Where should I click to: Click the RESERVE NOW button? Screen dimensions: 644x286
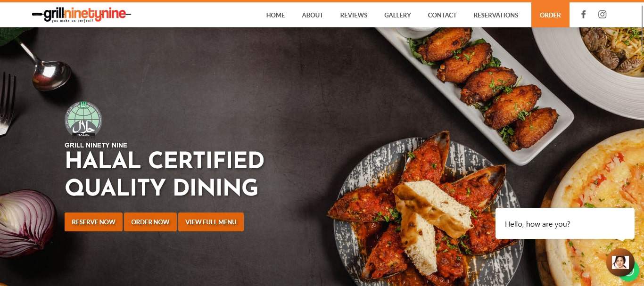click(x=93, y=222)
